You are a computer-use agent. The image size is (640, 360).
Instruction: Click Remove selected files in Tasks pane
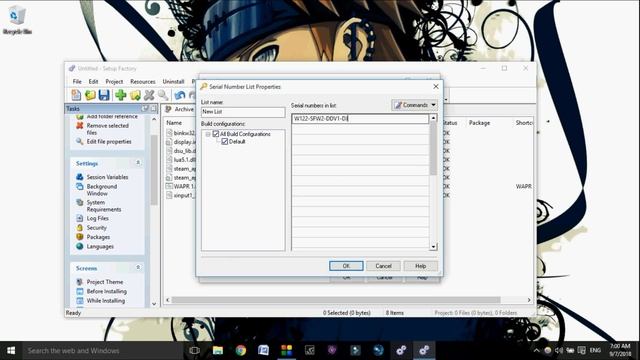coord(107,129)
